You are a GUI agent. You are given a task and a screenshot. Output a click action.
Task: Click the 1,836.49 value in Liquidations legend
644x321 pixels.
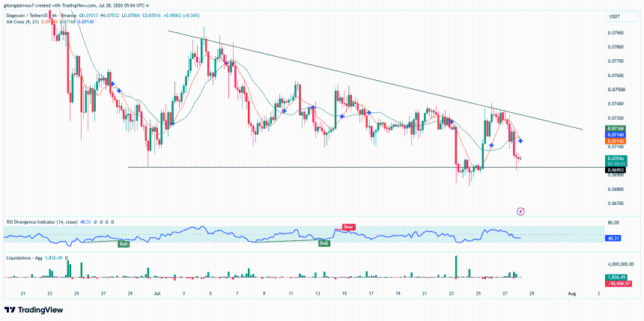click(53, 258)
